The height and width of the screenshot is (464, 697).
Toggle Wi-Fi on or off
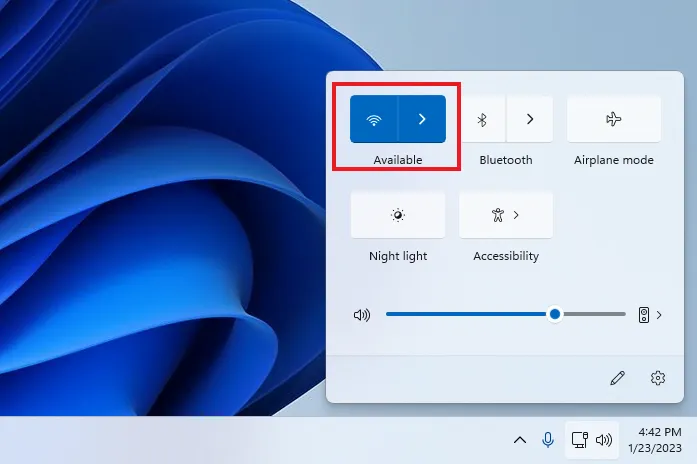pyautogui.click(x=374, y=119)
